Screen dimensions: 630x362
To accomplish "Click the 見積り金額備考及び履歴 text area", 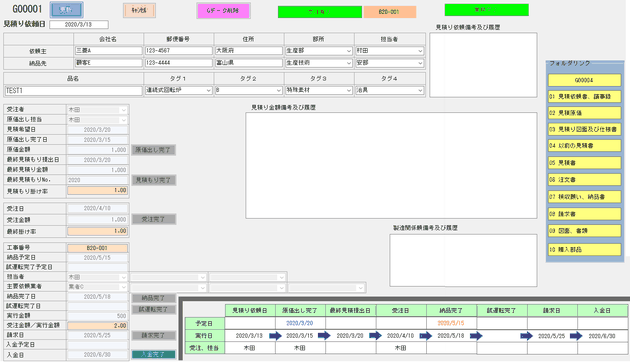I will [x=391, y=165].
